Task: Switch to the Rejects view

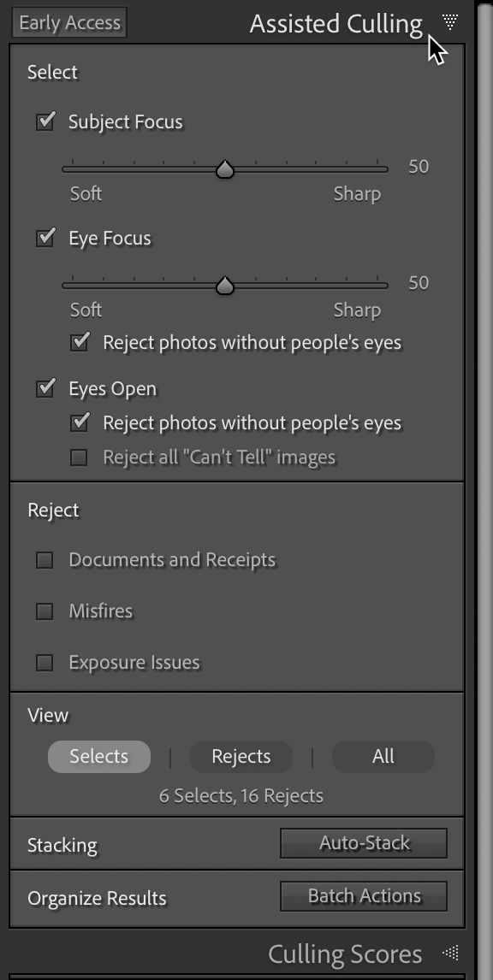Action: pos(241,756)
